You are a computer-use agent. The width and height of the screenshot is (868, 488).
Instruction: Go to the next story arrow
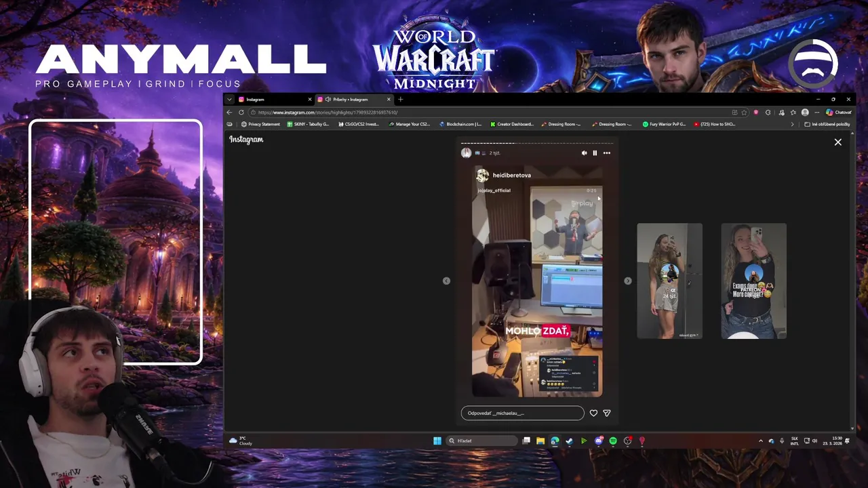coord(628,281)
